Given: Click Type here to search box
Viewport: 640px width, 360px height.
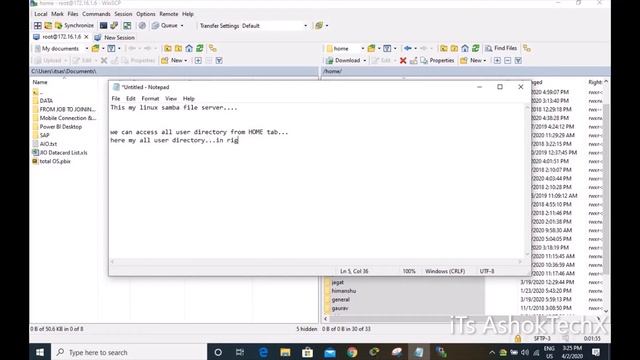Looking at the screenshot, I should click(129, 352).
